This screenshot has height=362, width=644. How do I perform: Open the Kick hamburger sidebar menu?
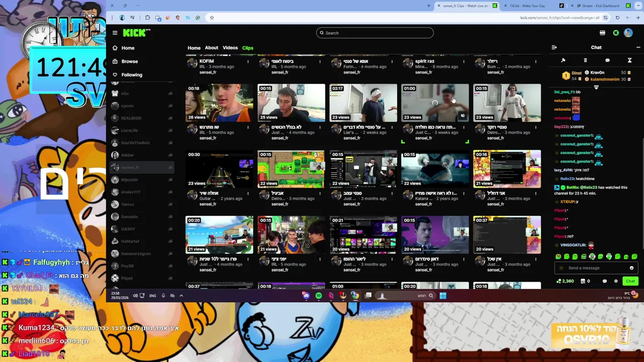(115, 33)
